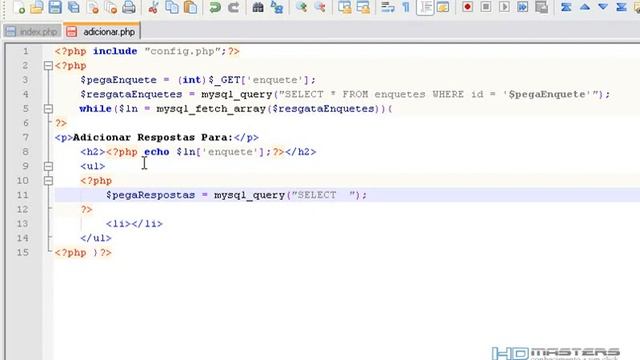Click the <li></li> tags on line 13
640x360 pixels.
click(134, 224)
